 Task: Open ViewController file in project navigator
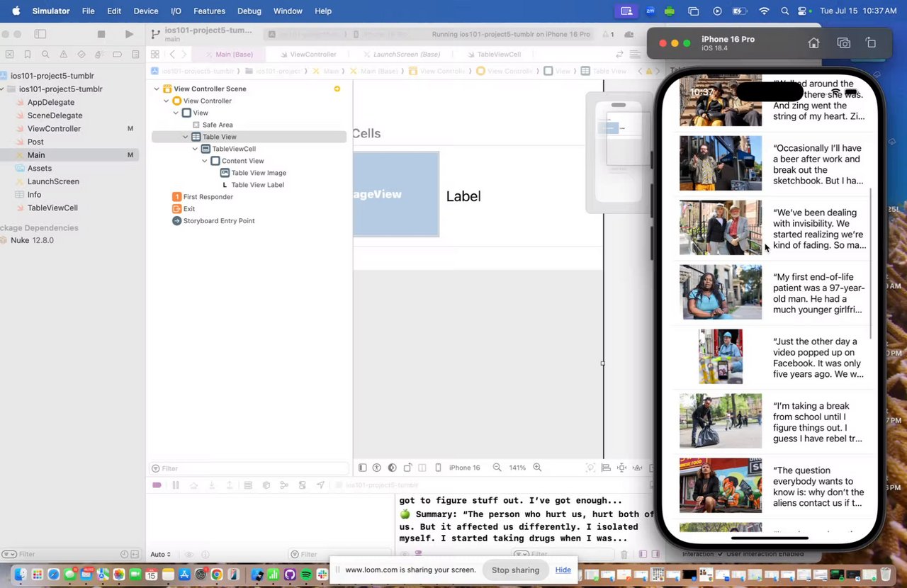click(54, 128)
